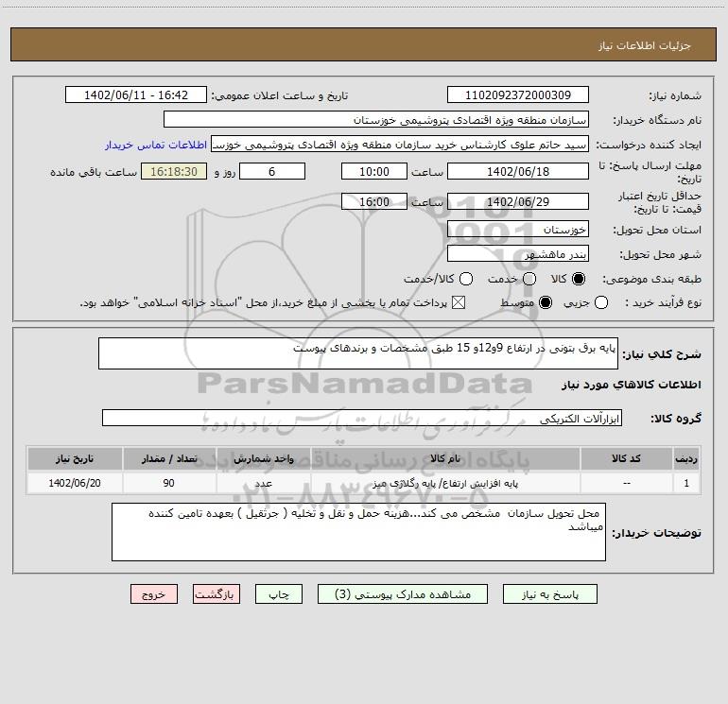
Task: Click the گروه کالا label
Action: pos(676,418)
